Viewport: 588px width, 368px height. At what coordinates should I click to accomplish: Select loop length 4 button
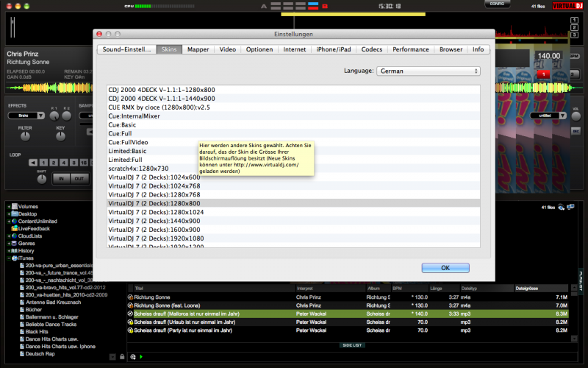click(65, 163)
